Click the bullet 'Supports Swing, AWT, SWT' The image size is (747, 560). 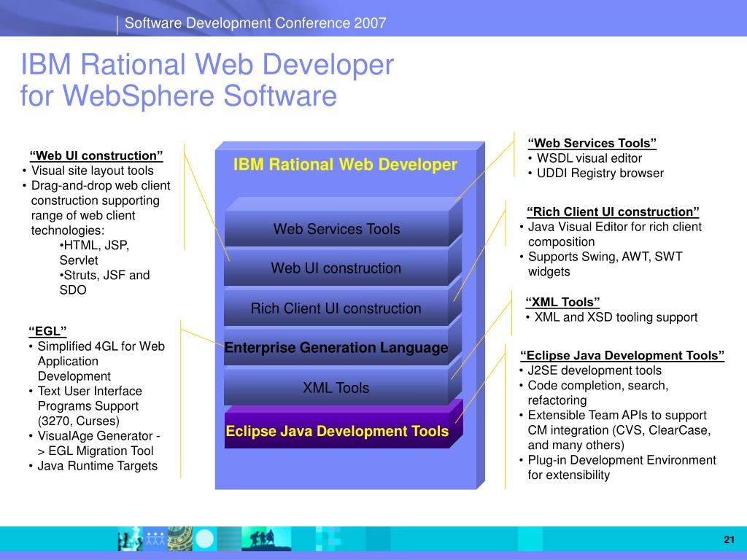(605, 257)
